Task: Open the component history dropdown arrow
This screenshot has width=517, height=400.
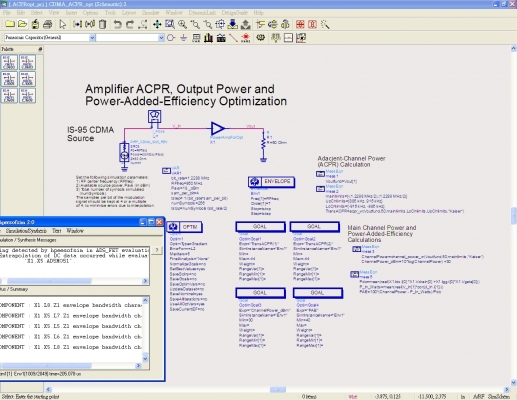Action: tap(161, 38)
